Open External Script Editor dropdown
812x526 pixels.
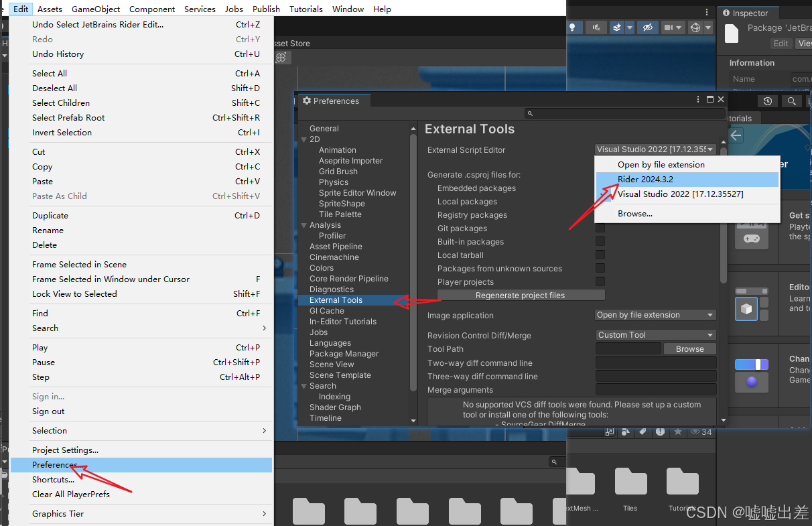click(655, 149)
